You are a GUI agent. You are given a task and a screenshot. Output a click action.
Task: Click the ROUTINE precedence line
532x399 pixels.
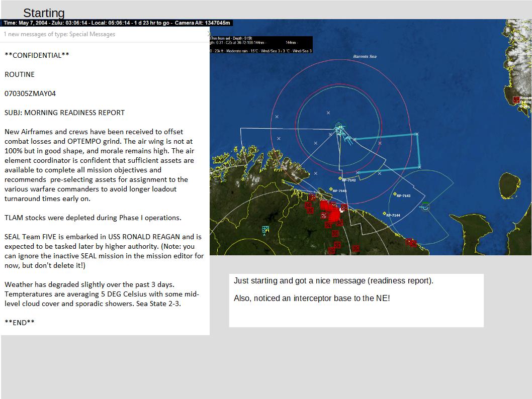click(19, 74)
